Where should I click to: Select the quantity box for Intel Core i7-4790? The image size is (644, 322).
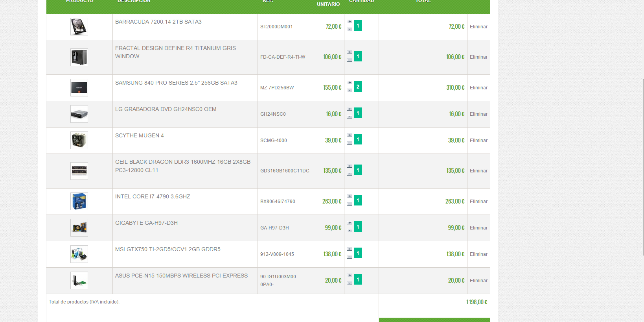(358, 200)
